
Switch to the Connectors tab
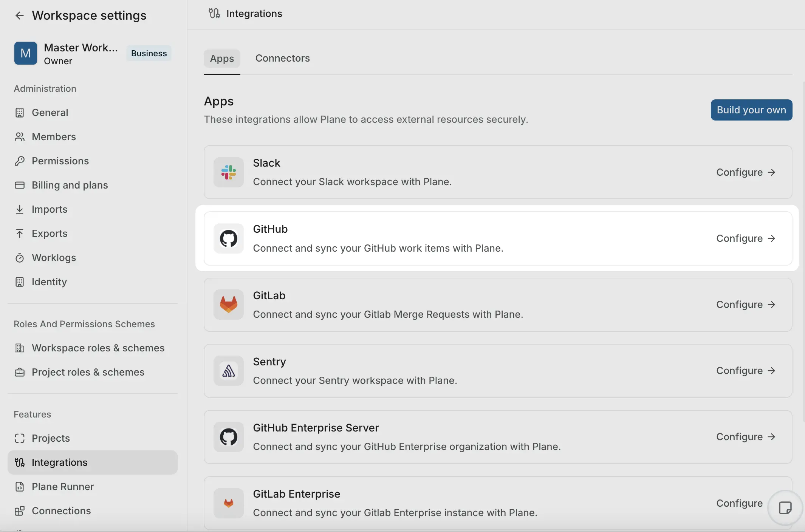pos(283,58)
